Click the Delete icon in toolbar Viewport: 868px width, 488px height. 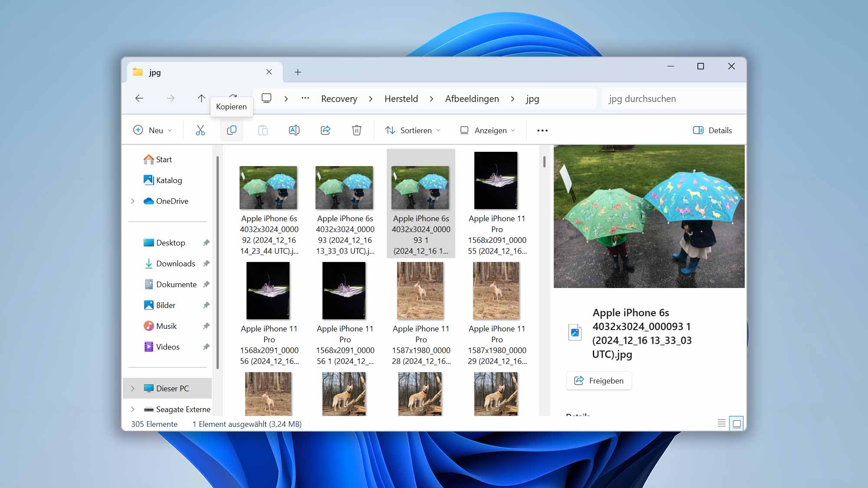coord(357,130)
